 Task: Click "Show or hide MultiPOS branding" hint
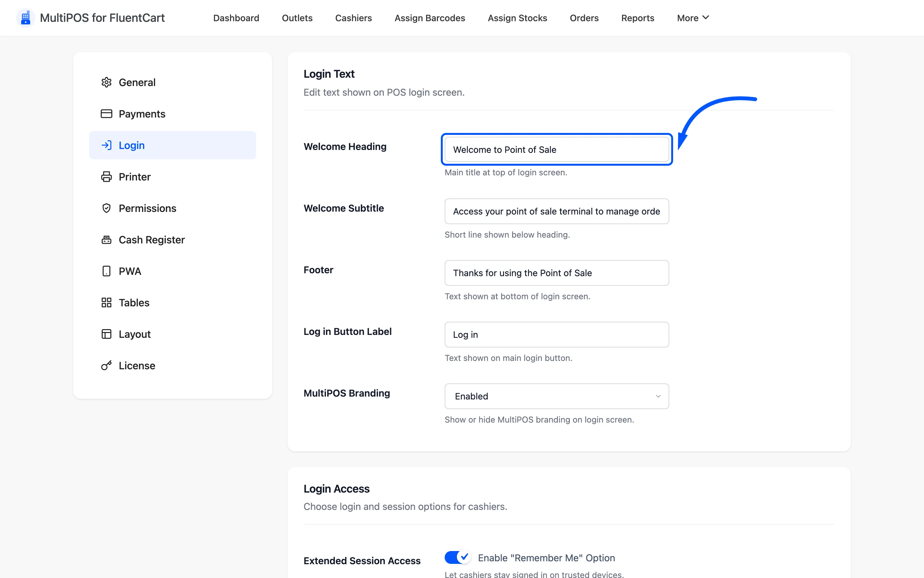click(x=539, y=419)
